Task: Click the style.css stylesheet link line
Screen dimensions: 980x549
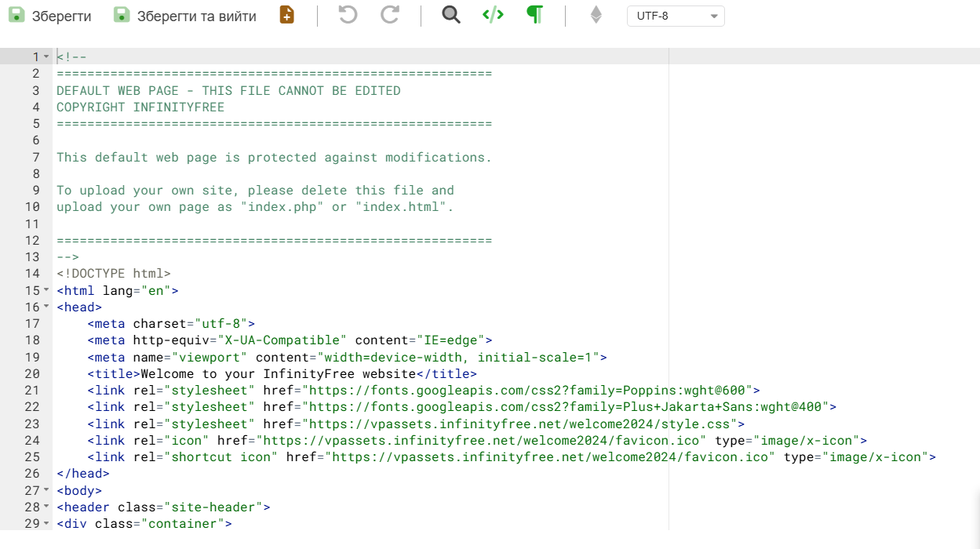Action: tap(416, 424)
